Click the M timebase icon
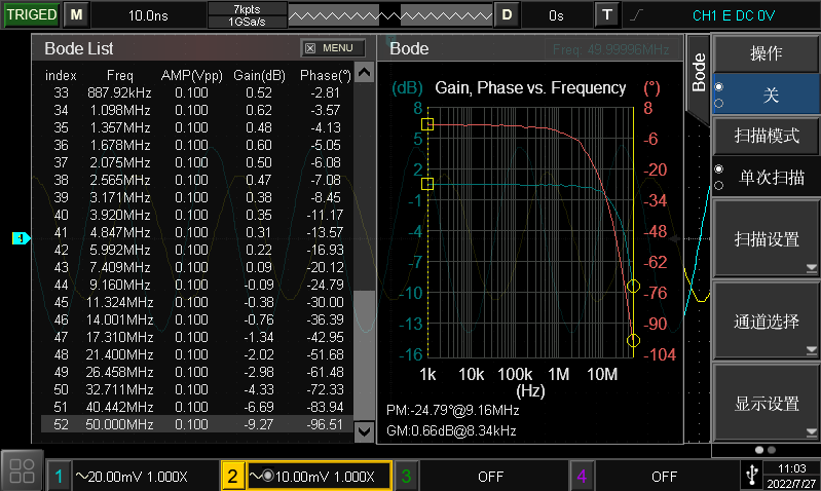Viewport: 821px width, 491px height. [x=77, y=15]
